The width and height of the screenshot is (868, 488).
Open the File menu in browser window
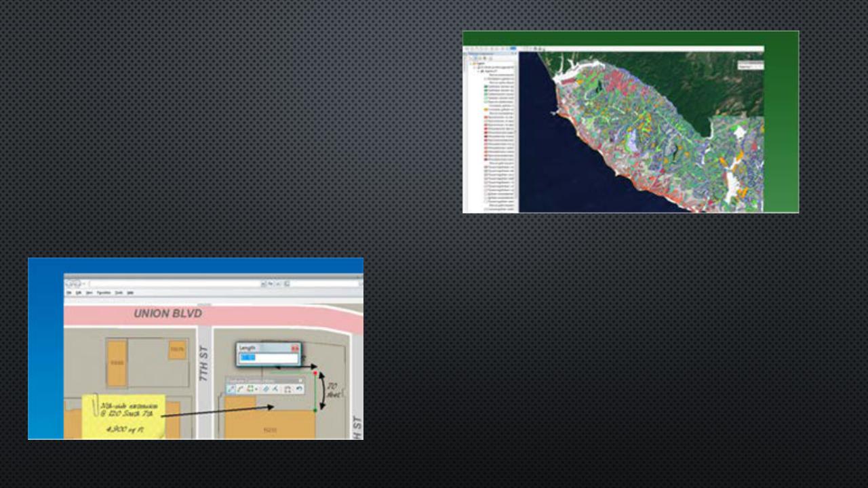pos(69,293)
